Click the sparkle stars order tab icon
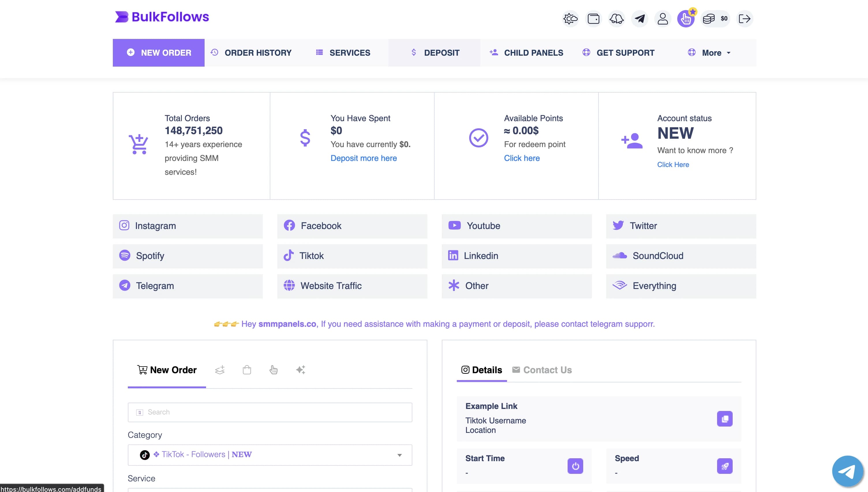The height and width of the screenshot is (492, 868). (x=300, y=370)
